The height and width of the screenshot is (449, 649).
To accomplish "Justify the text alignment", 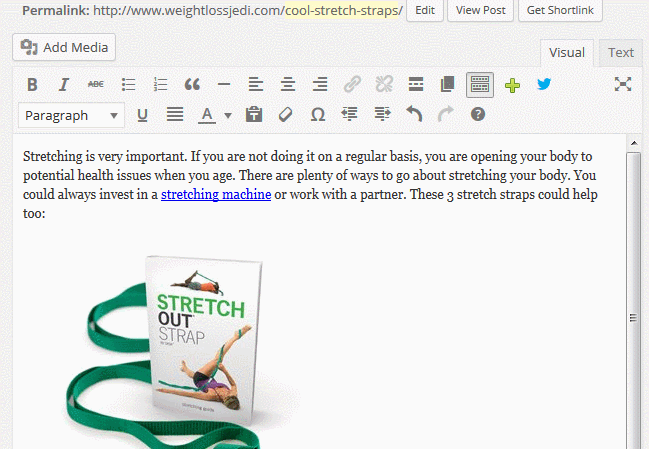I will click(x=175, y=115).
